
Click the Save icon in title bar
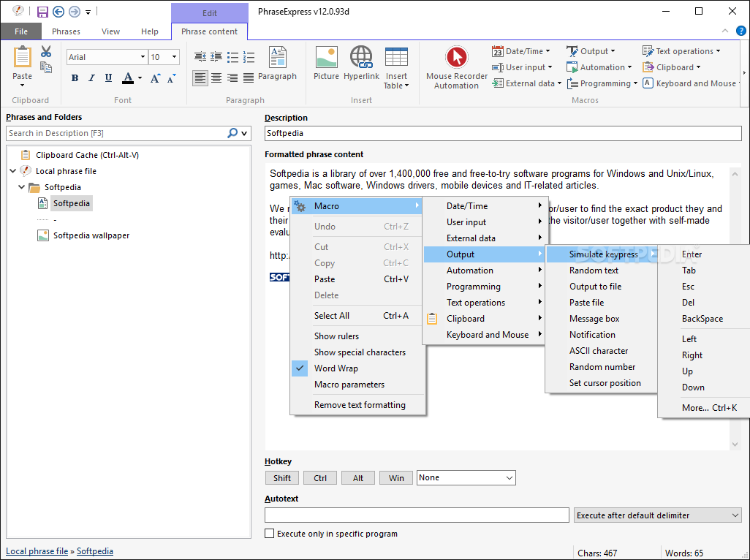pos(42,12)
